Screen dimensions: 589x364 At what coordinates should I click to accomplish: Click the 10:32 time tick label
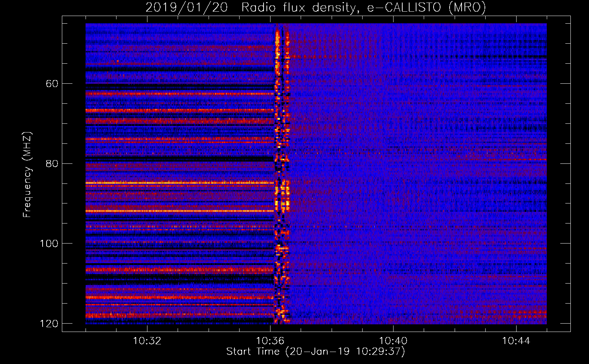[147, 341]
